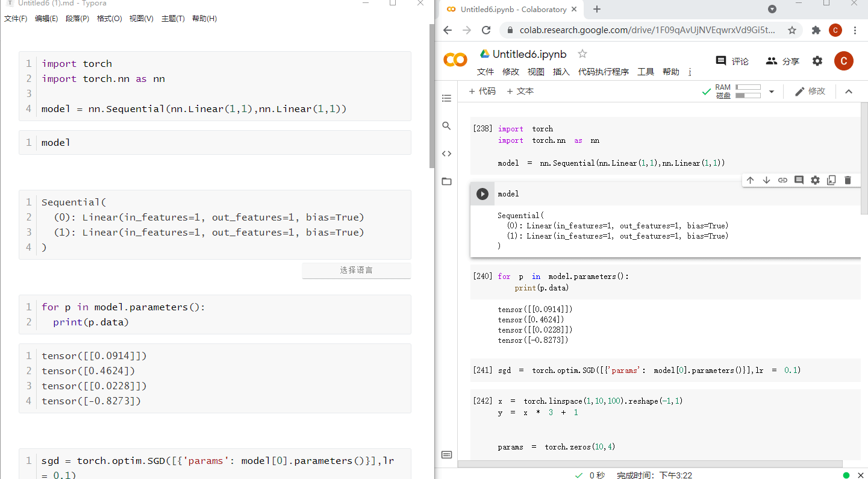The height and width of the screenshot is (479, 868).
Task: Move the selected cell down
Action: click(766, 180)
